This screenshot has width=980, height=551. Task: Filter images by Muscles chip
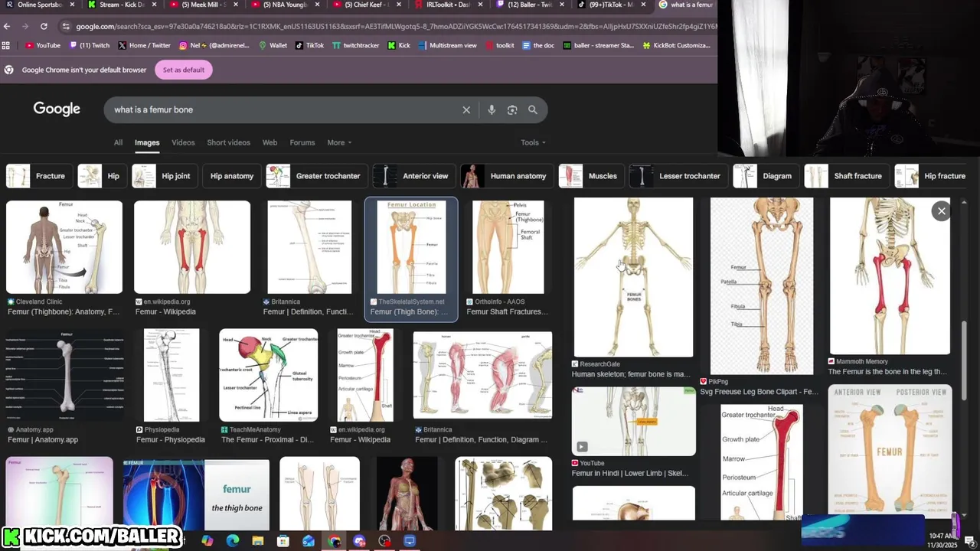590,176
